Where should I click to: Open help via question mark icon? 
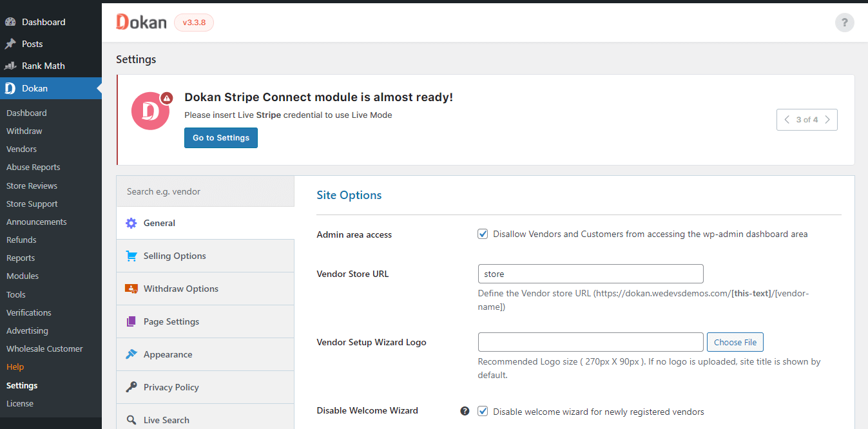845,23
